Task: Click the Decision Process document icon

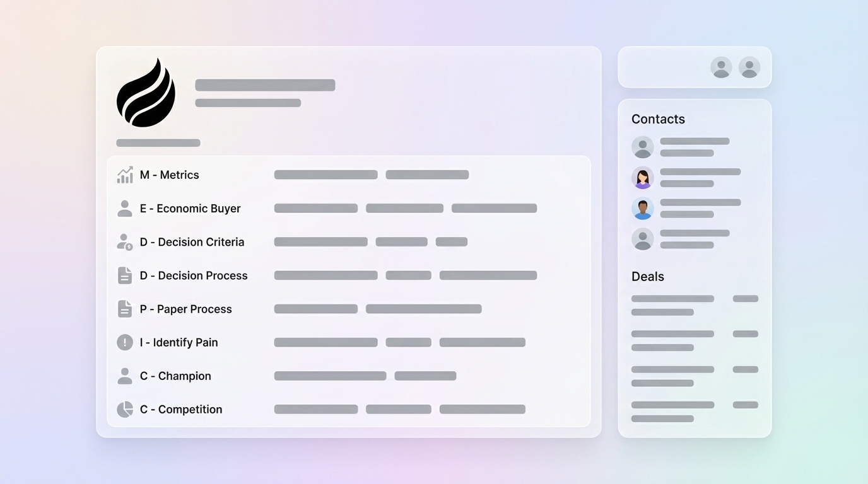Action: coord(125,275)
